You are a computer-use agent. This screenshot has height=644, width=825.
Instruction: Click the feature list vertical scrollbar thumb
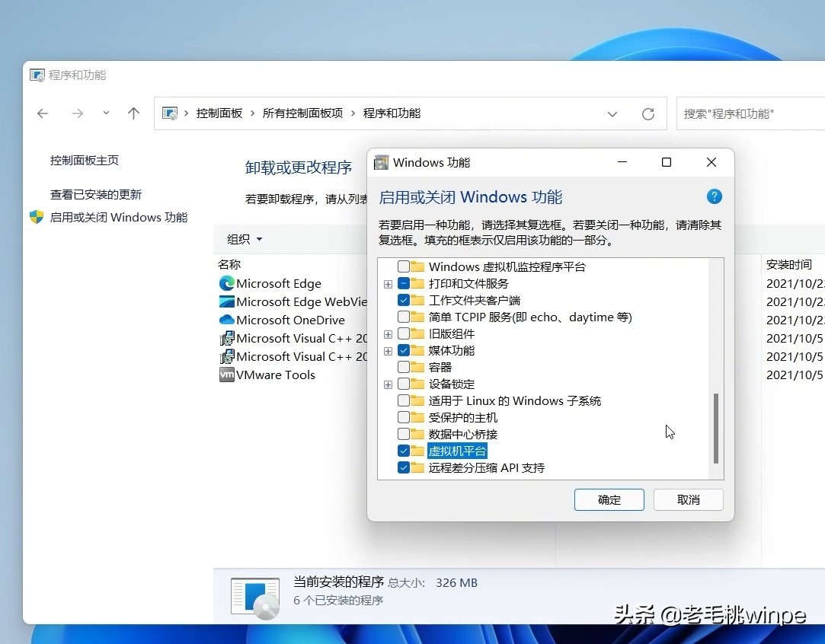click(x=715, y=429)
